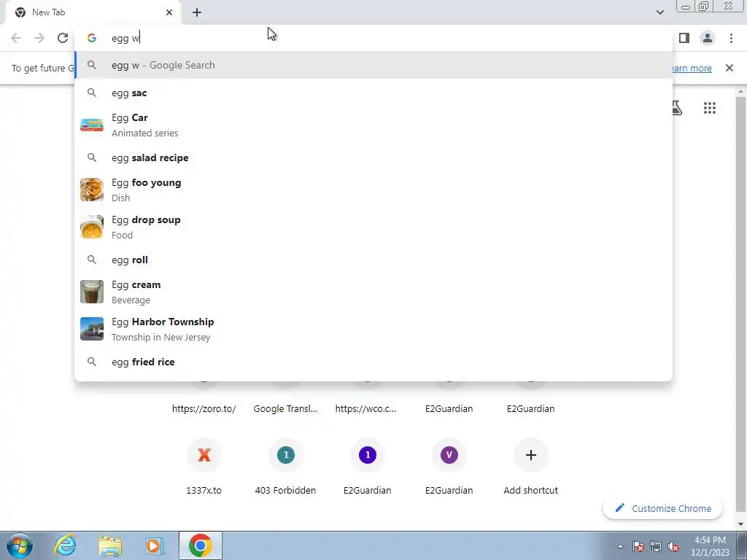Open a new tab with the plus button
The image size is (747, 560).
click(x=197, y=12)
